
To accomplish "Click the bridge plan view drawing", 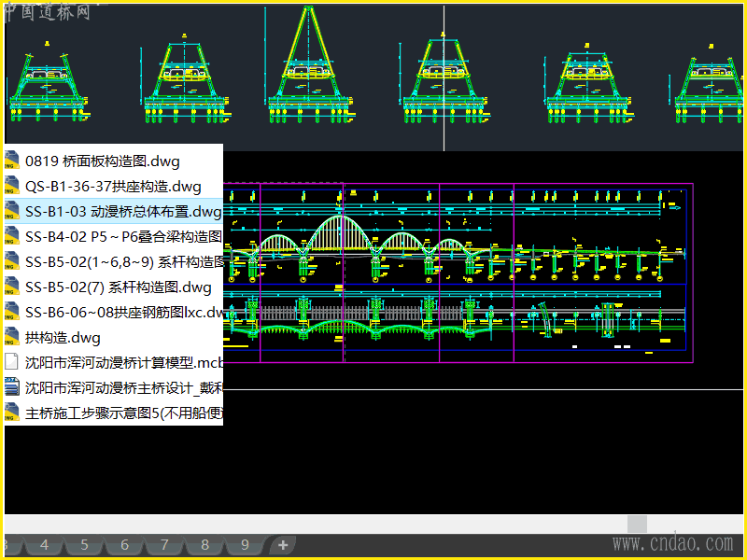I will click(x=455, y=316).
